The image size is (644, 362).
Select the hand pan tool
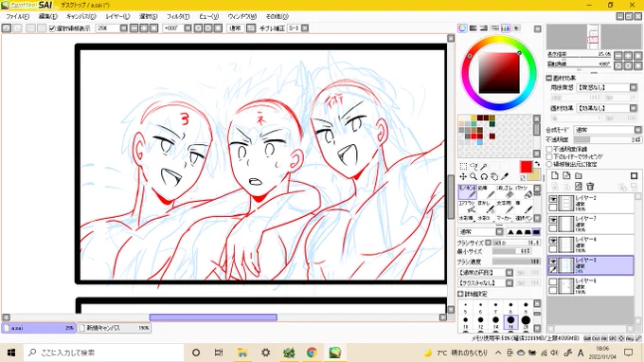tap(494, 176)
